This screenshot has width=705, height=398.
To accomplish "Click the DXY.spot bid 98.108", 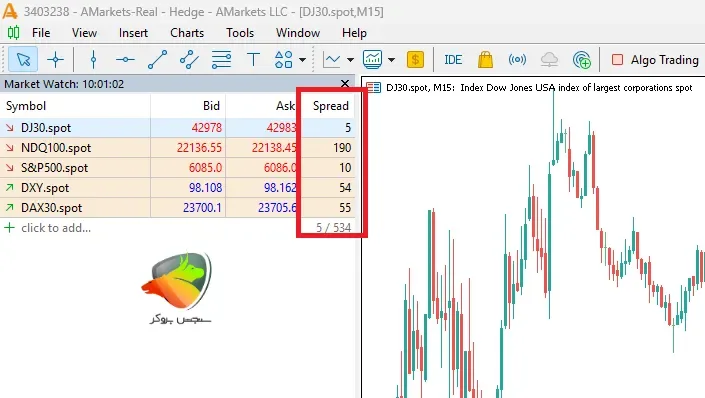I will click(x=205, y=188).
